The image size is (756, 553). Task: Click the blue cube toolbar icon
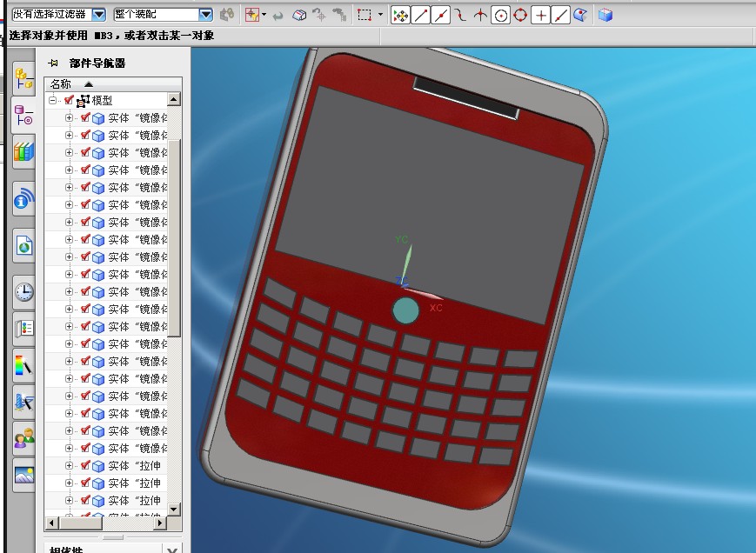605,15
